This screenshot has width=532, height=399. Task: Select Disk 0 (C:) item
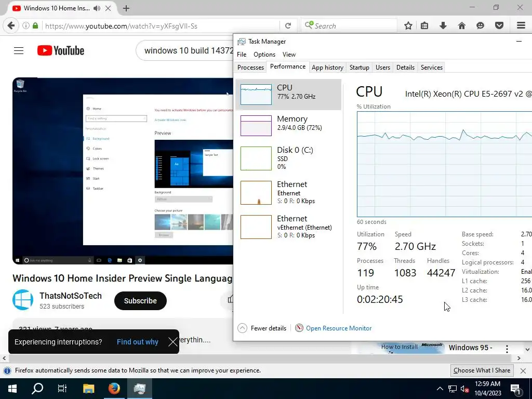click(x=288, y=158)
